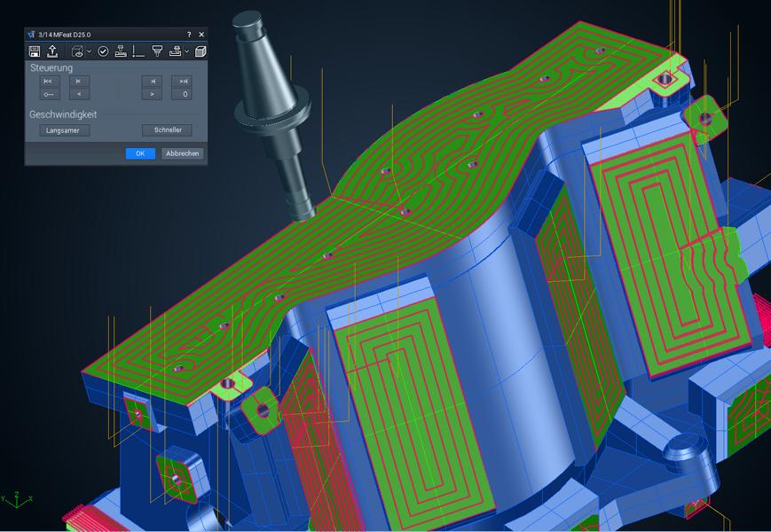Close the MFeat D25.0 dialog
Image resolution: width=771 pixels, height=532 pixels.
pyautogui.click(x=201, y=35)
